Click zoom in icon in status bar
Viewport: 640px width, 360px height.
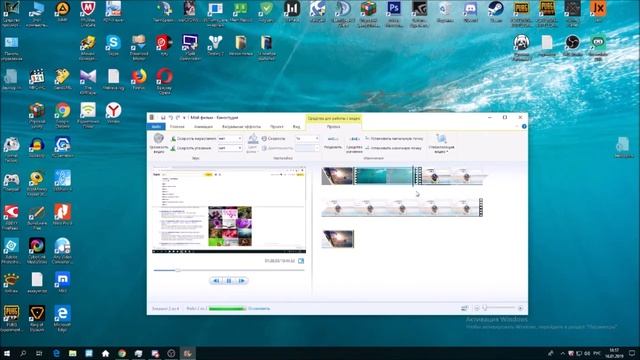coord(520,308)
